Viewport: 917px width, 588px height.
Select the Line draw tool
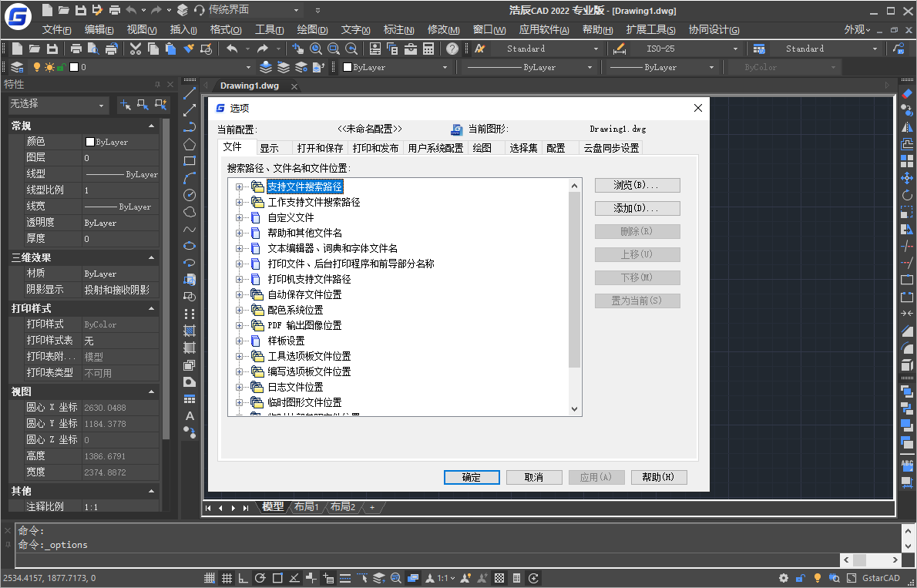pos(190,93)
